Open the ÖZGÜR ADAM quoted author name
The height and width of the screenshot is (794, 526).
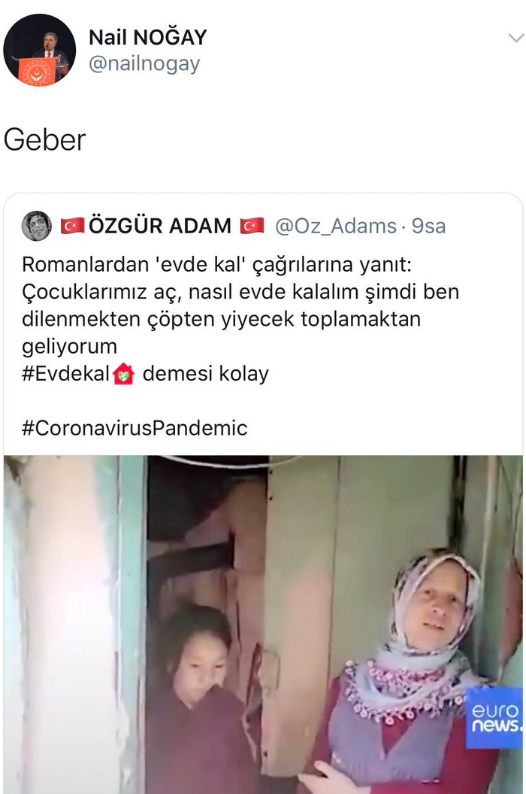coord(160,226)
